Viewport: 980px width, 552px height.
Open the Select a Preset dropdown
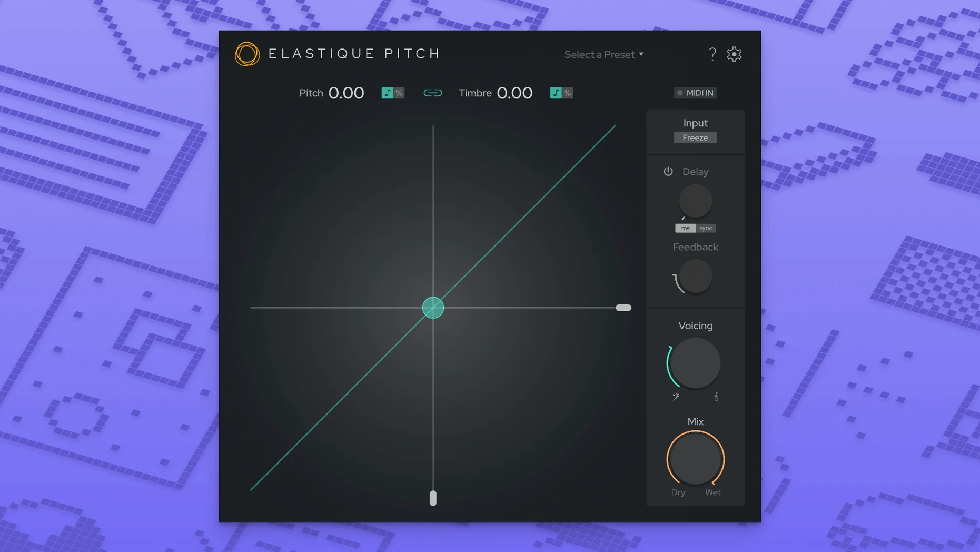pyautogui.click(x=604, y=54)
